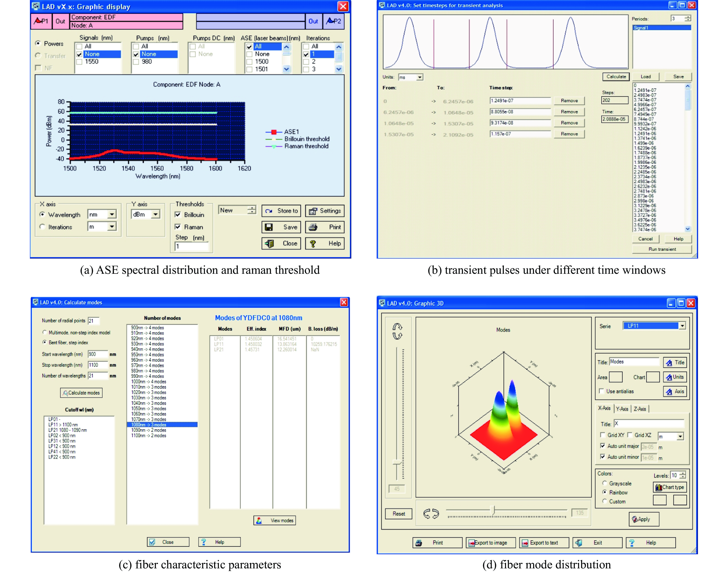Open the Serie LP11 dropdown
This screenshot has height=572, width=728.
tap(682, 326)
